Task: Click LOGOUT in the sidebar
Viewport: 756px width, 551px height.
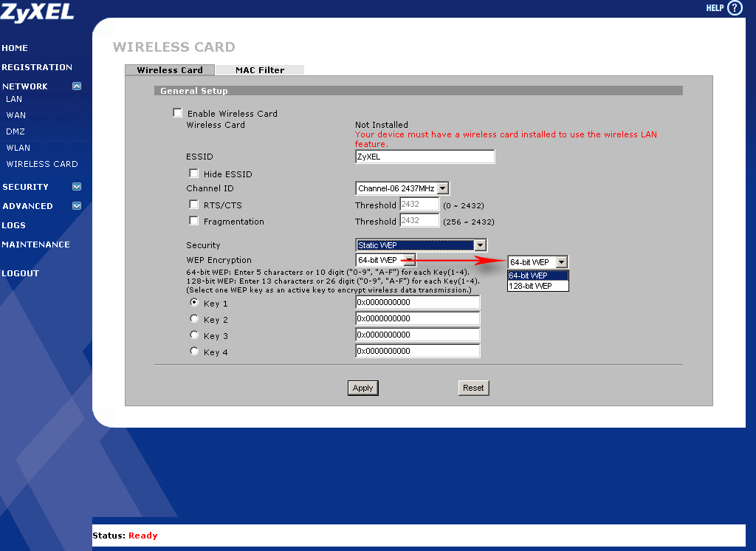Action: (x=20, y=273)
